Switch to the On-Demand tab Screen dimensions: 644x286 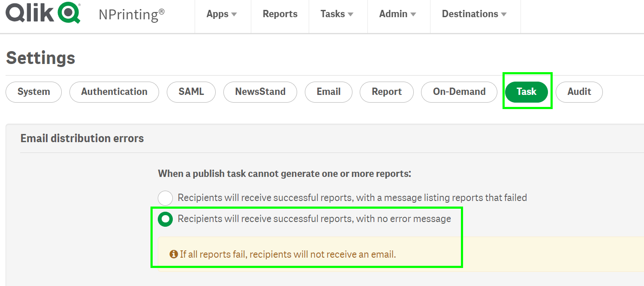459,91
